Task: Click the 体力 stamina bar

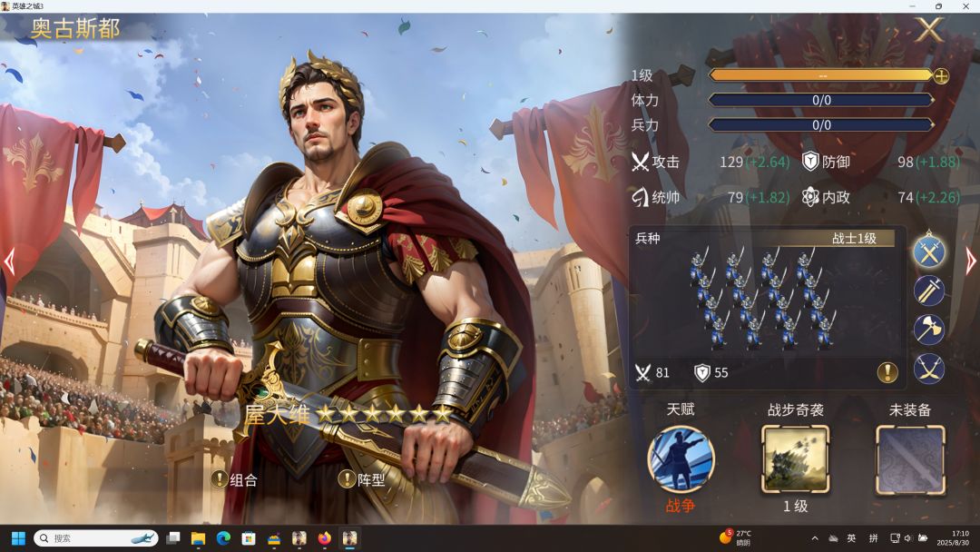Action: click(x=821, y=100)
